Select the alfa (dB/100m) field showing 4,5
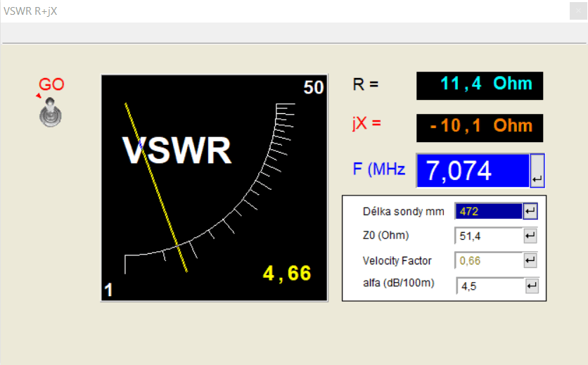588x365 pixels. click(490, 286)
